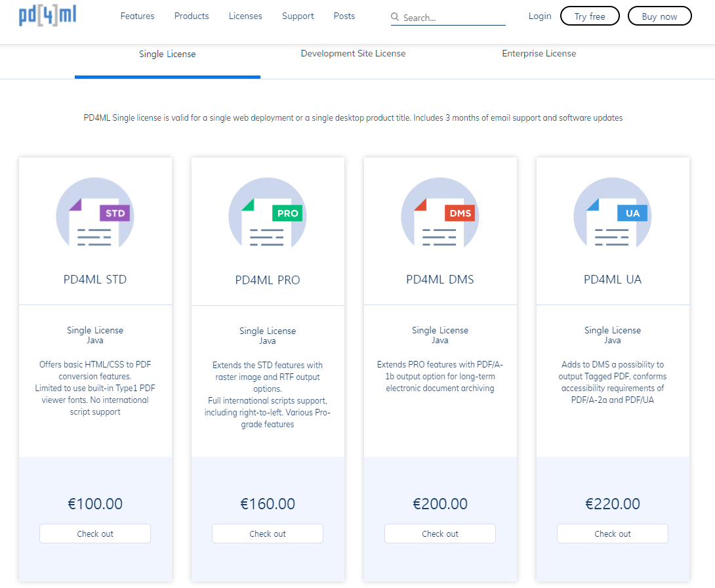Click the PD4ML PRO document icon

click(267, 213)
